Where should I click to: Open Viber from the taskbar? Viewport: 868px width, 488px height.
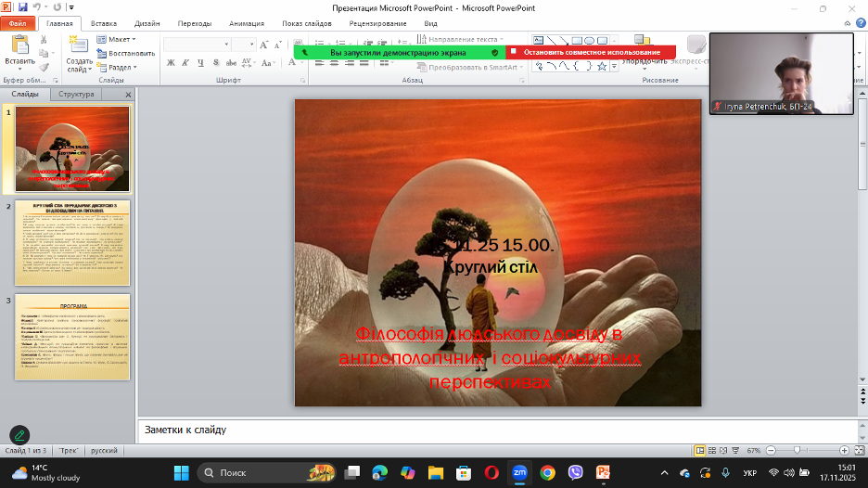[576, 472]
